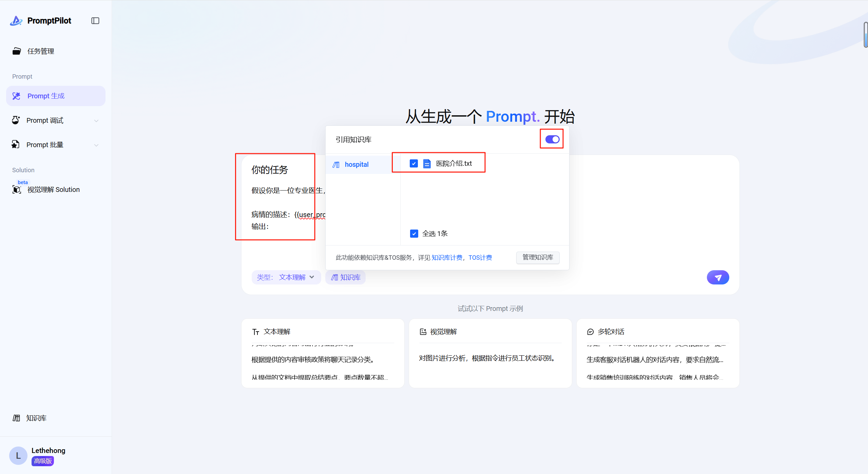The image size is (868, 474).
Task: Click the 视觉理解 example card
Action: (x=490, y=353)
